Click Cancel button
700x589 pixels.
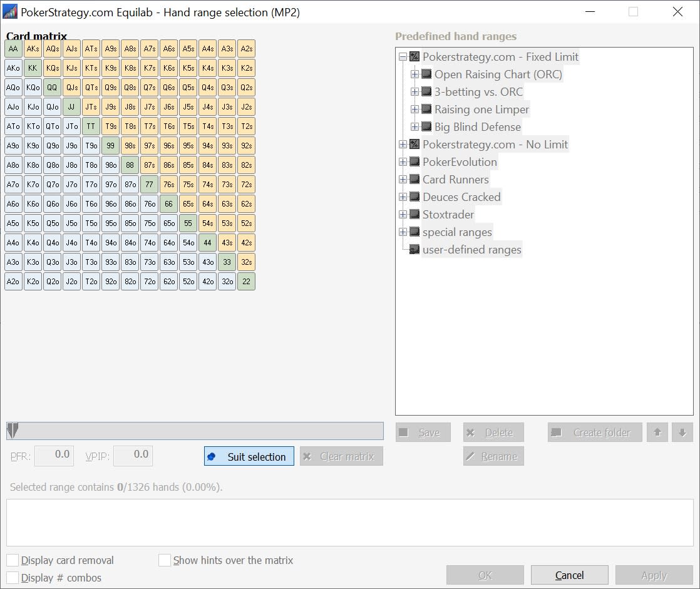569,575
